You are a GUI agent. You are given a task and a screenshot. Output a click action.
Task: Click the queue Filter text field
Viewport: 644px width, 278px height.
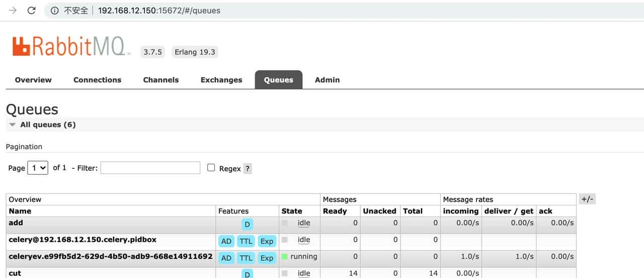pos(150,168)
